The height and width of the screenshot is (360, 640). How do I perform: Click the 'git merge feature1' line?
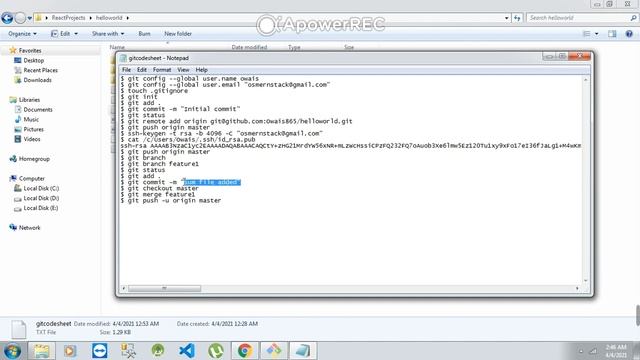pyautogui.click(x=158, y=194)
